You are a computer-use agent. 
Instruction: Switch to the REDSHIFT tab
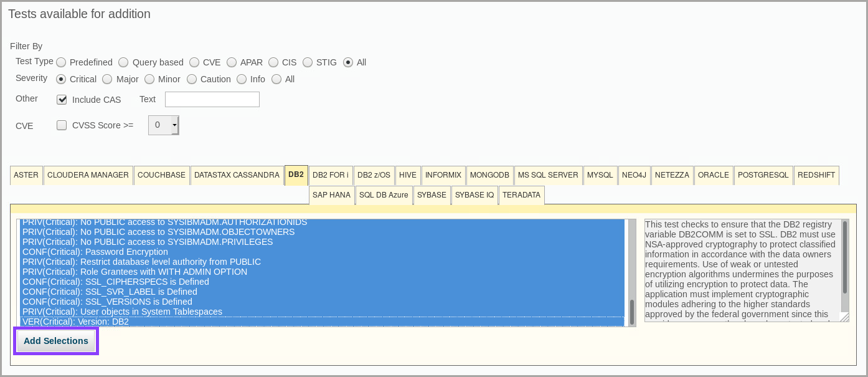(816, 176)
